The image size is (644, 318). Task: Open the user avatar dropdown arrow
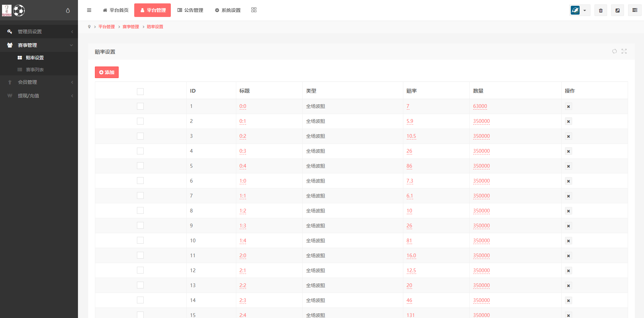pyautogui.click(x=585, y=11)
